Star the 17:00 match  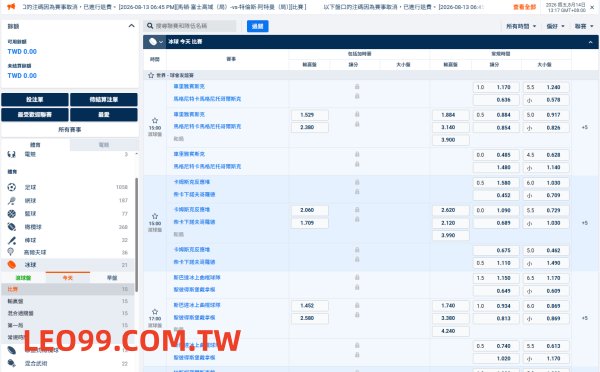coord(155,312)
